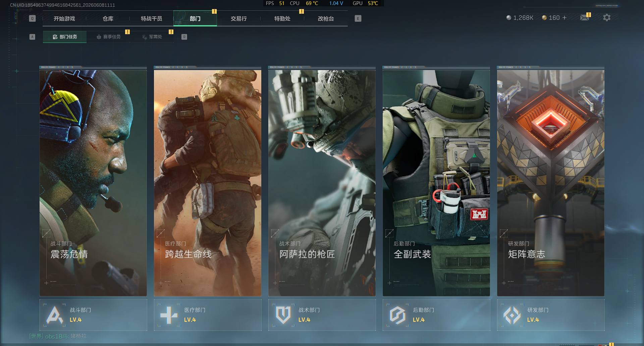644x346 pixels.
Task: Click the FPS 51 overlay readout
Action: (x=275, y=3)
